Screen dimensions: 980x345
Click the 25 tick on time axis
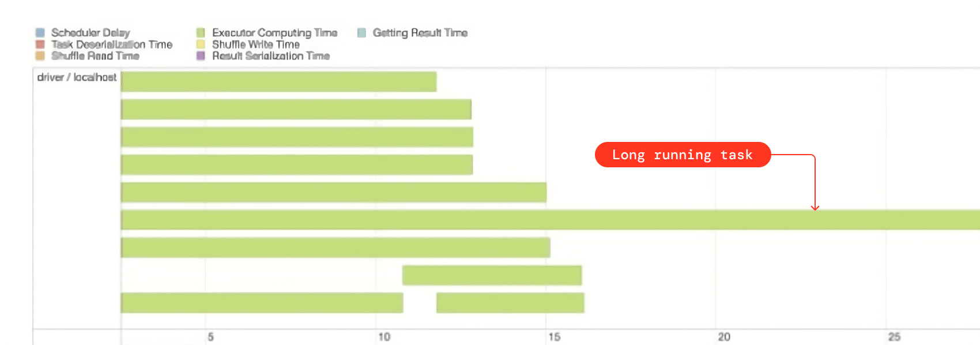(894, 337)
